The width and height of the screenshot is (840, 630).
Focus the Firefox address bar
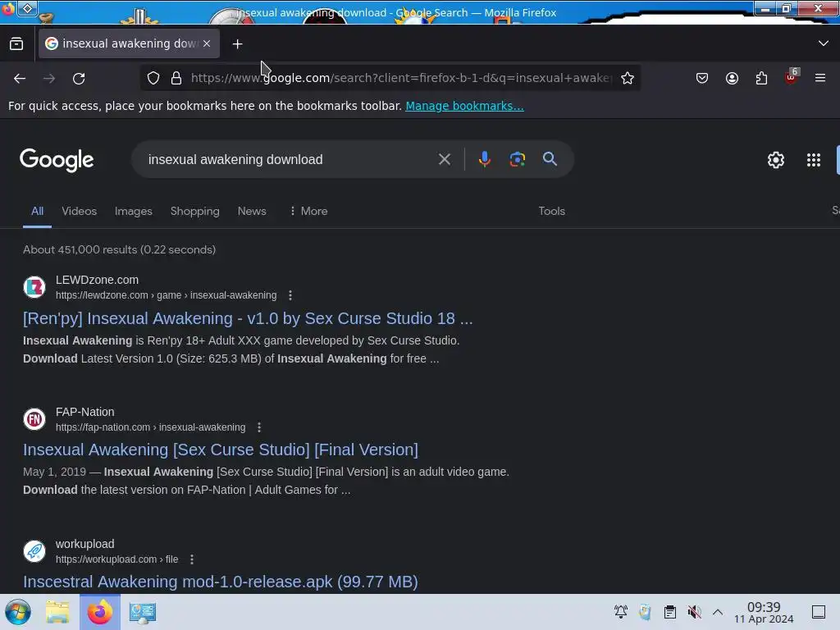(402, 78)
